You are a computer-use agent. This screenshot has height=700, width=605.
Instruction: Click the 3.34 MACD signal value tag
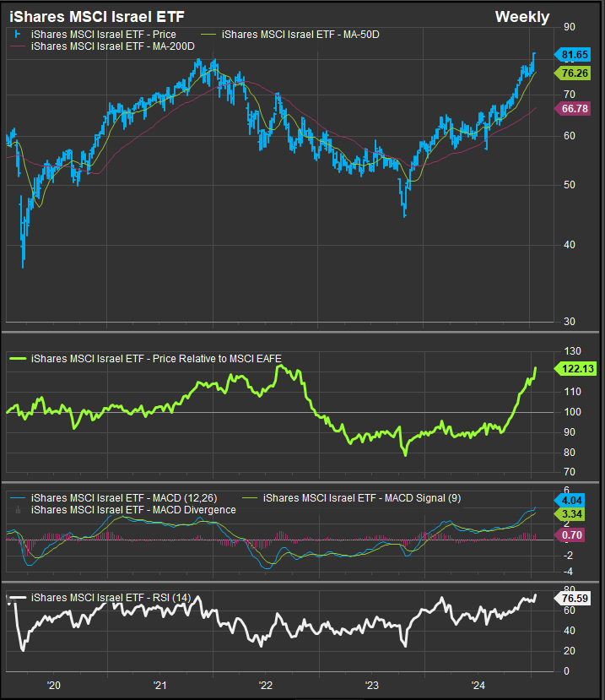tap(570, 514)
